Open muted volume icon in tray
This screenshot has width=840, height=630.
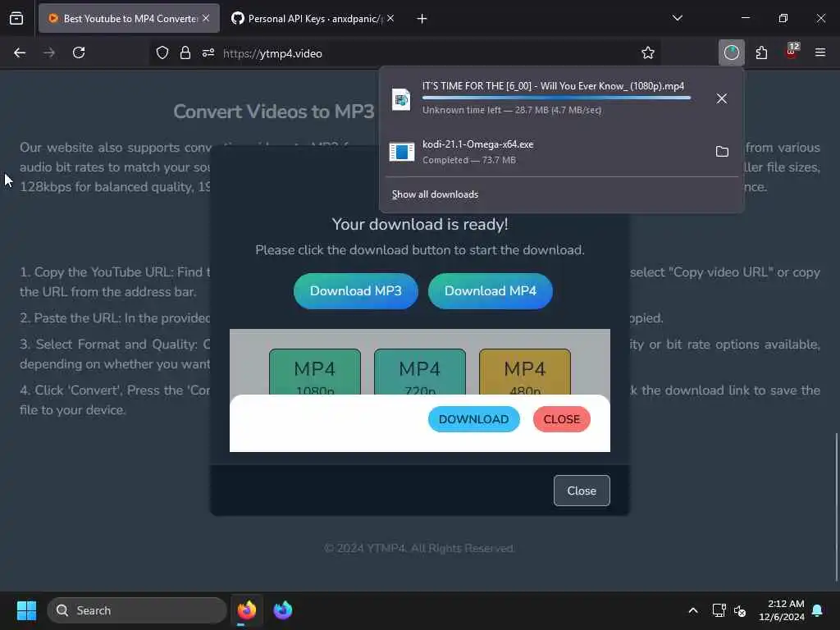coord(740,610)
